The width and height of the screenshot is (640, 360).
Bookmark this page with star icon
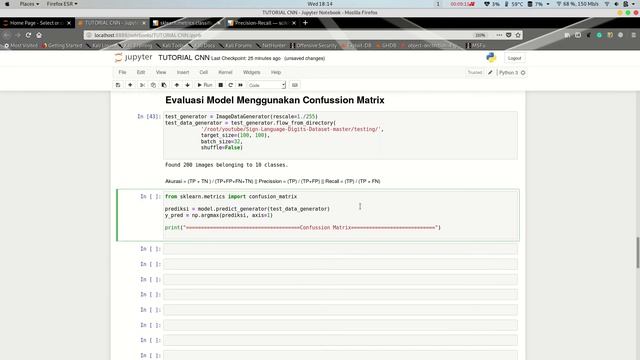(x=518, y=35)
